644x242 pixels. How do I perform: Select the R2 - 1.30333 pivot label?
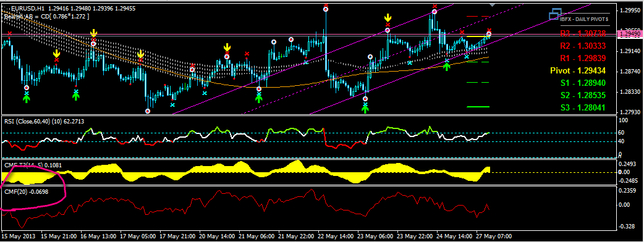583,45
